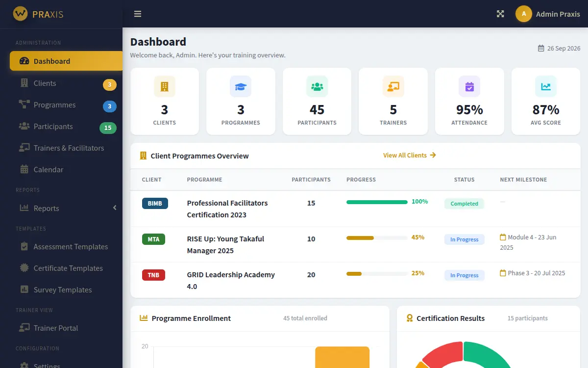Click the calendar-check icon on Attendance card
Image resolution: width=588 pixels, height=368 pixels.
tap(469, 86)
